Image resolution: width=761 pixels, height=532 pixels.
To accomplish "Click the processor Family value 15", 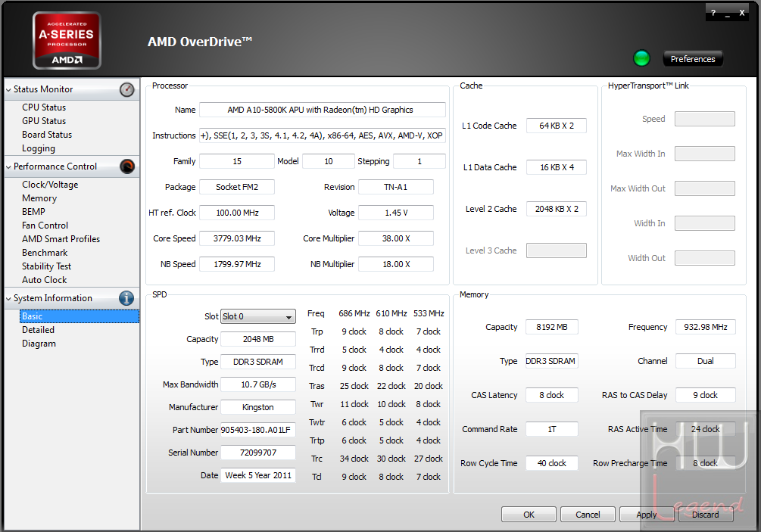I will [x=237, y=161].
